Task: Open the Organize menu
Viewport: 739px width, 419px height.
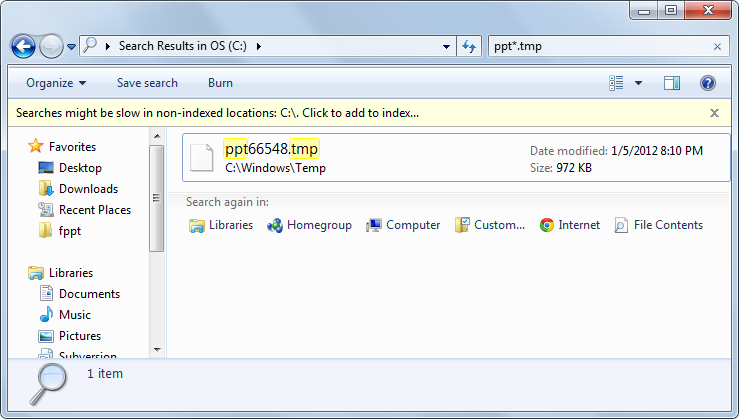Action: [56, 83]
